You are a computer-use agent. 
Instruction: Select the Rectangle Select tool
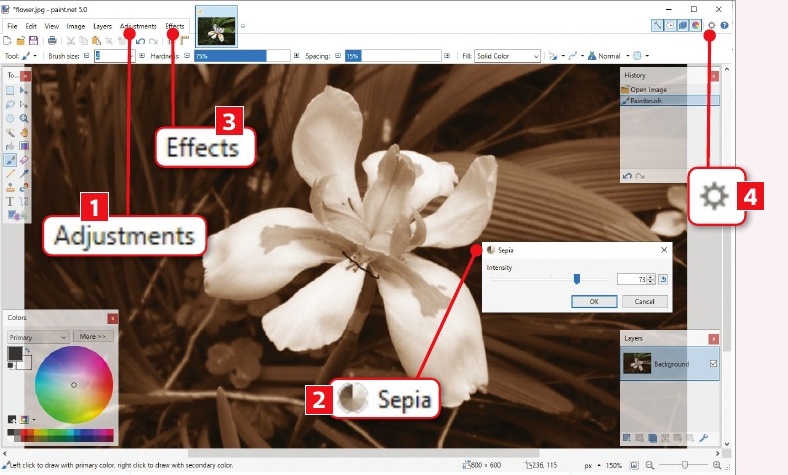pos(10,90)
